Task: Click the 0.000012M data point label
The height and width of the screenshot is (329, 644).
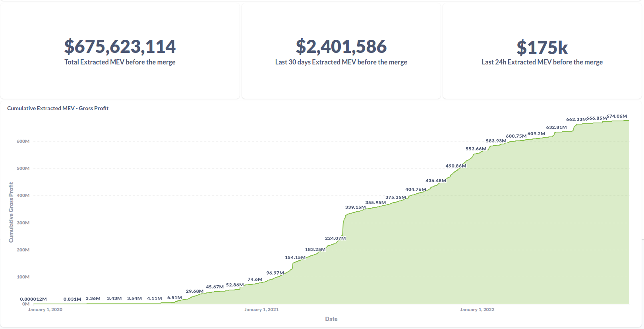Action: pos(33,299)
